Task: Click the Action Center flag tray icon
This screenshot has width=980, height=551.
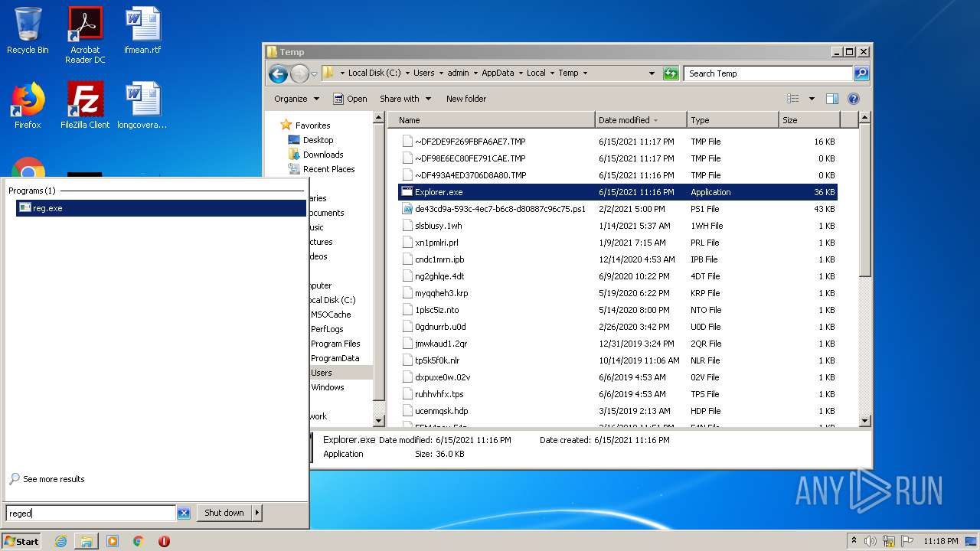Action: click(906, 541)
